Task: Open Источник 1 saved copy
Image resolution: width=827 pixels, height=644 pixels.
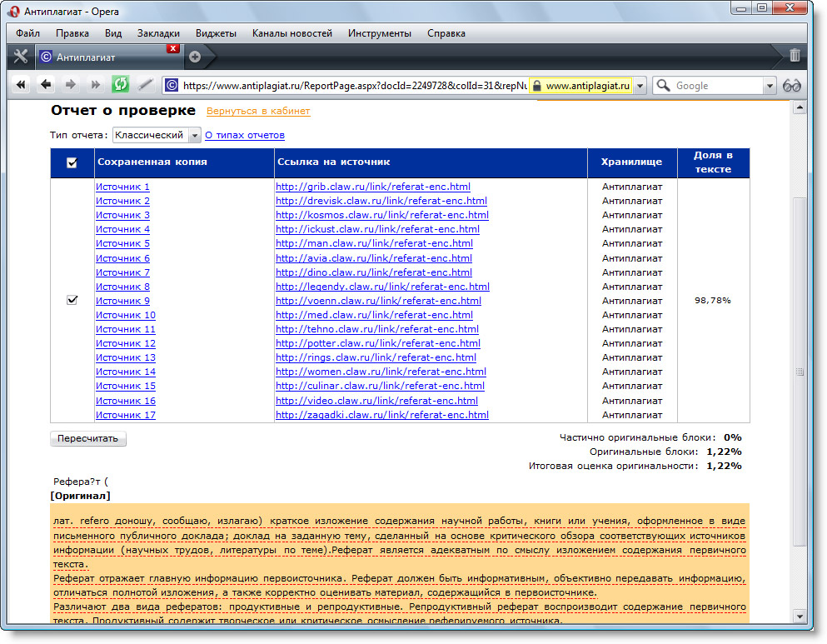Action: pyautogui.click(x=122, y=187)
